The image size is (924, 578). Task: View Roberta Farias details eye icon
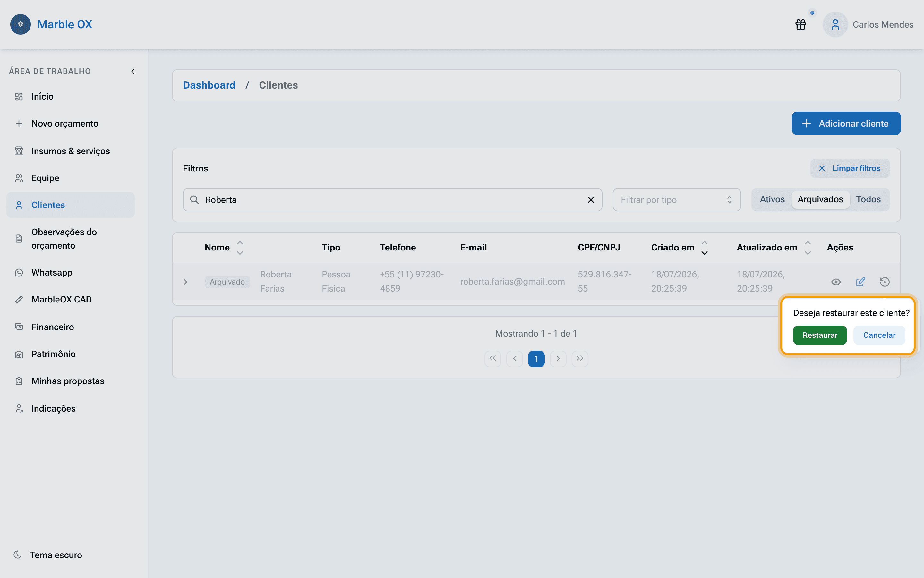[x=836, y=282]
